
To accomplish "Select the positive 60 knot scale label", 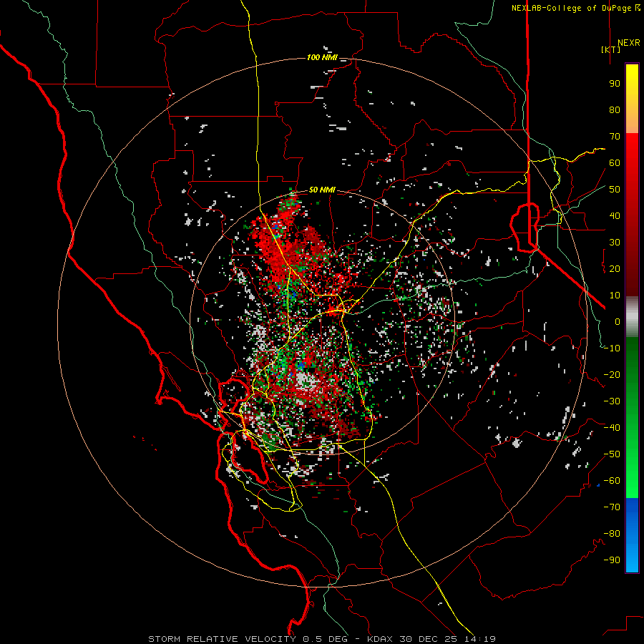I will coord(615,163).
